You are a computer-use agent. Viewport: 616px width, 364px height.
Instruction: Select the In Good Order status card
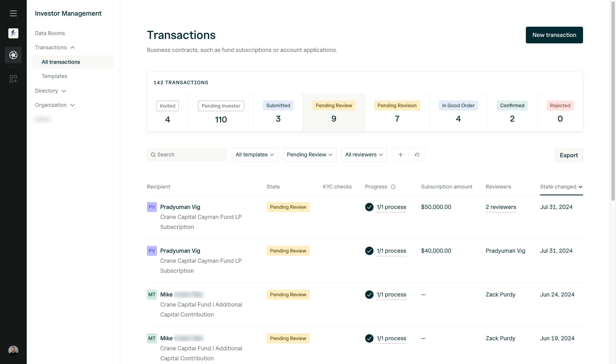click(x=458, y=113)
